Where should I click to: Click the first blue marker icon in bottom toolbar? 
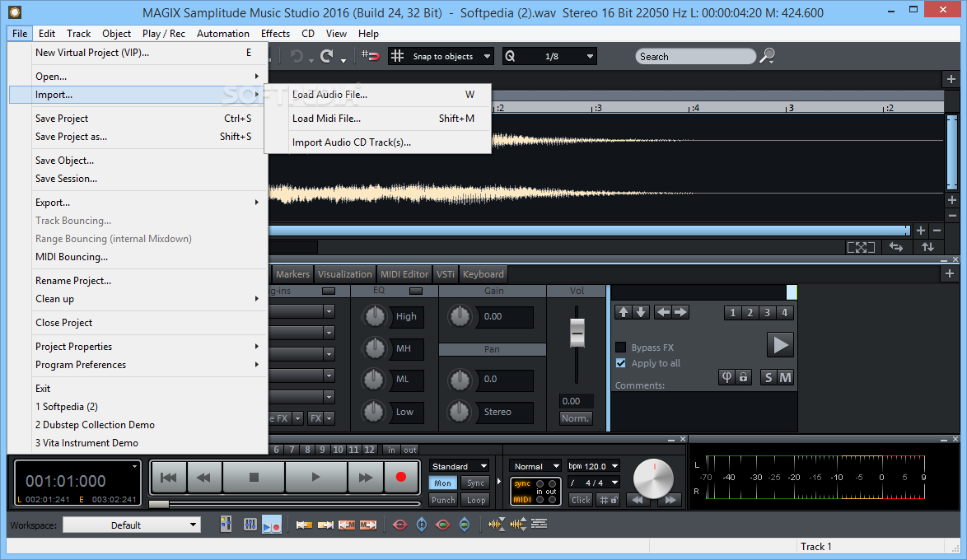[x=422, y=525]
